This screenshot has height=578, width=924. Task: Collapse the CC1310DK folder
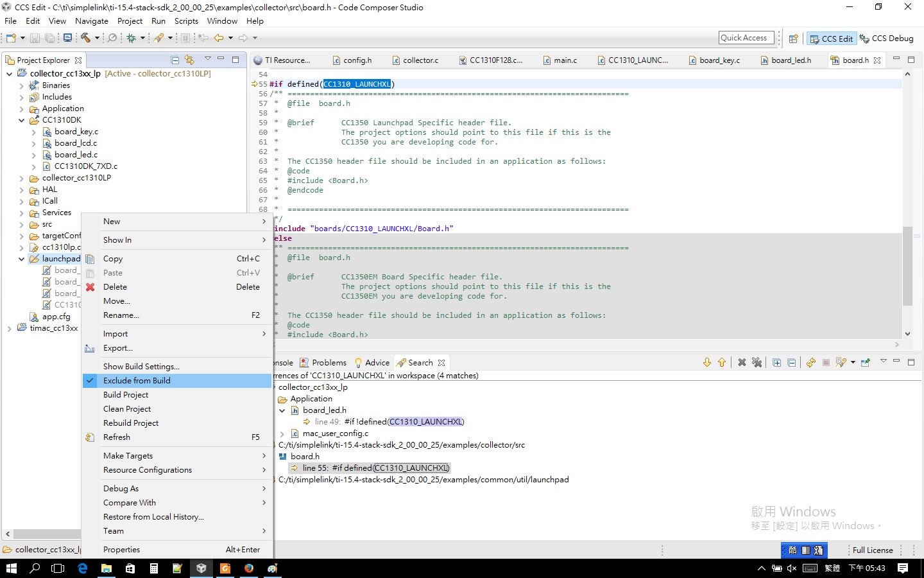(21, 120)
